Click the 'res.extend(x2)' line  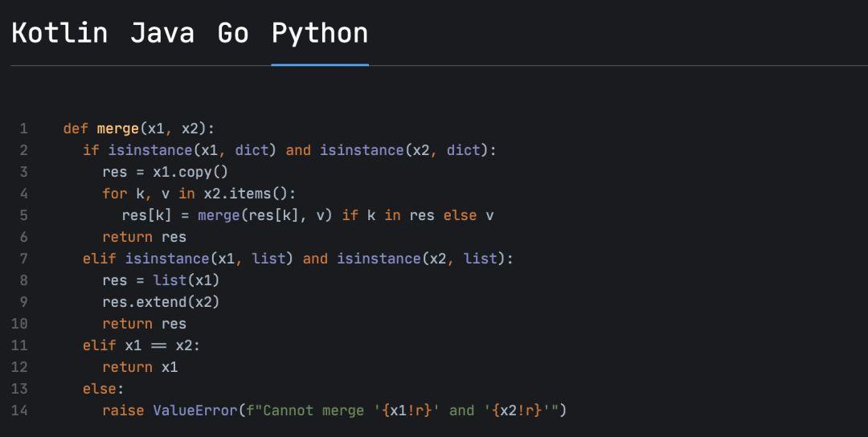(161, 302)
